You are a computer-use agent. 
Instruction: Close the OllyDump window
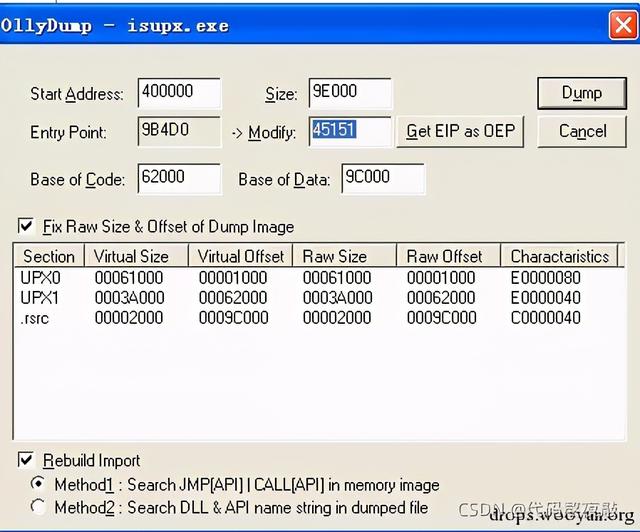(623, 25)
